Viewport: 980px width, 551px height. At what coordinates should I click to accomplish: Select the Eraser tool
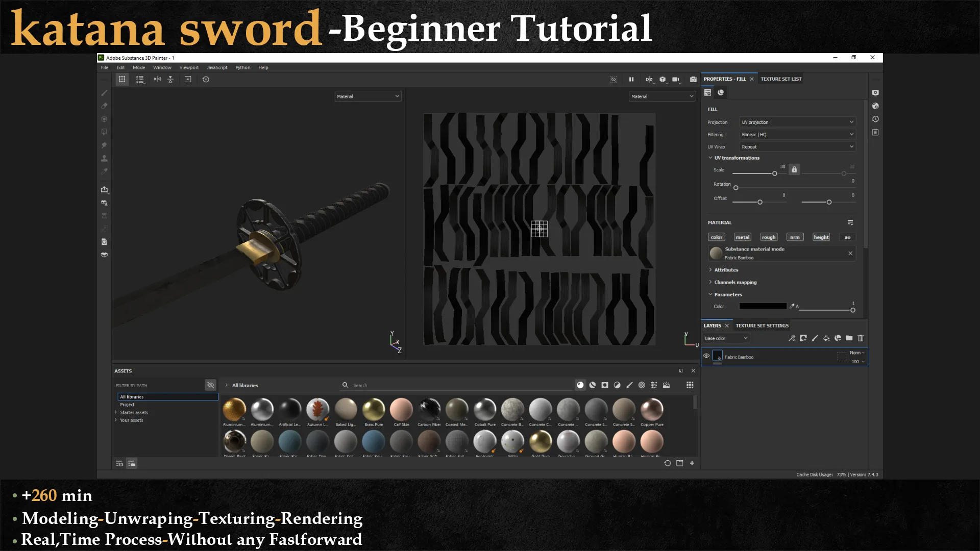pyautogui.click(x=104, y=106)
